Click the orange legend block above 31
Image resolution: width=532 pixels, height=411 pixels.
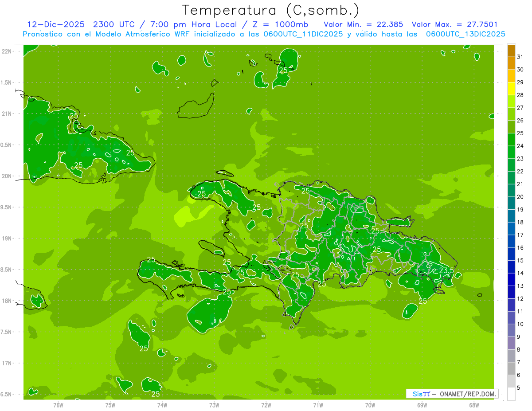(x=511, y=51)
